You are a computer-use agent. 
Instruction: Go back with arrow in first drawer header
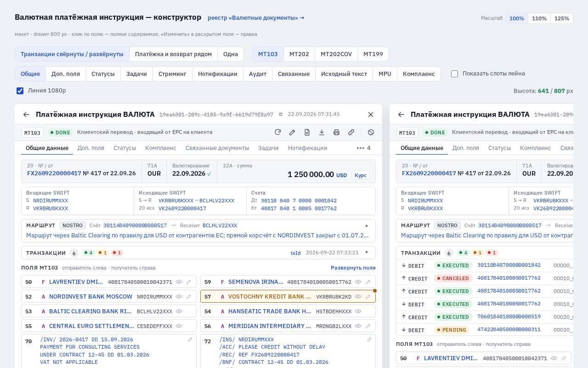[26, 115]
